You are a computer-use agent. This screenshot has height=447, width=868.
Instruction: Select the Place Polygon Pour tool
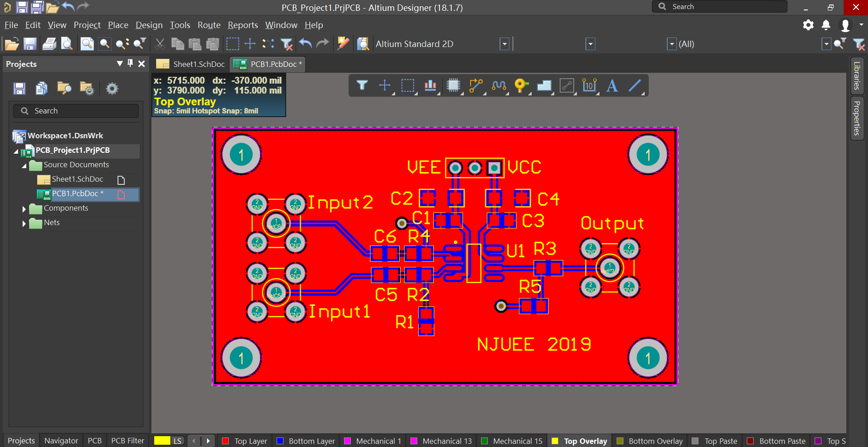(544, 85)
